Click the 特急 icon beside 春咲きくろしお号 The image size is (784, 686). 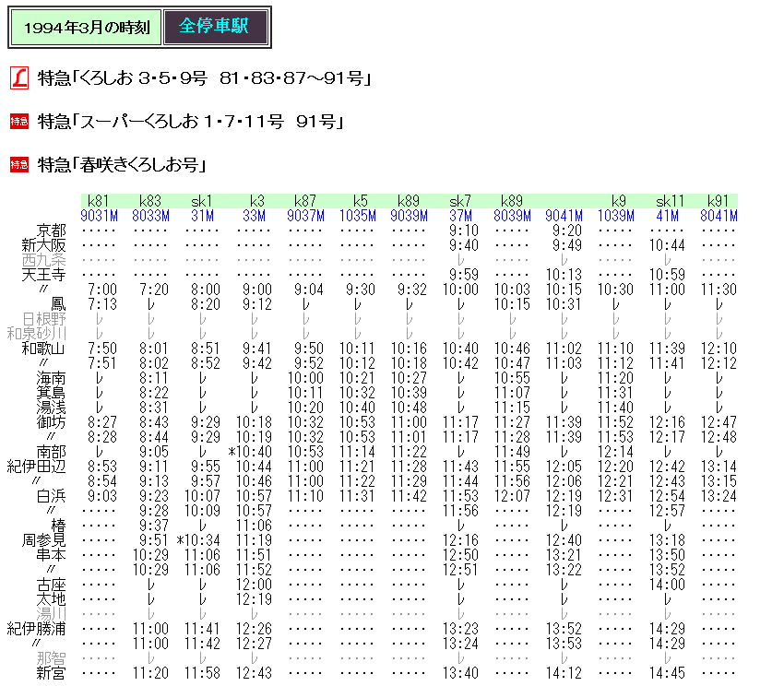click(19, 164)
